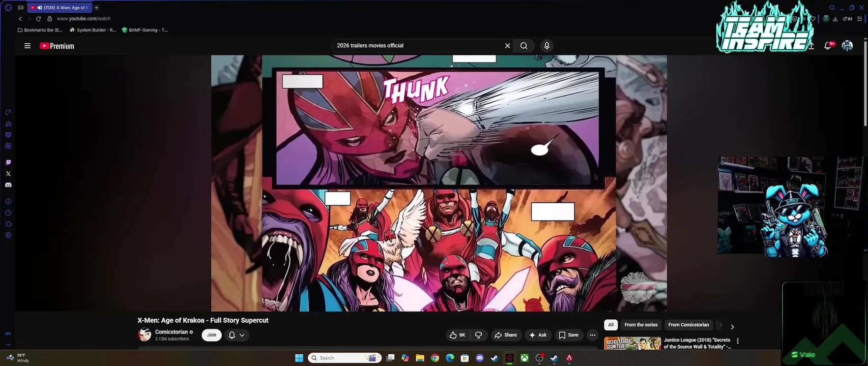Viewport: 868px width, 366px height.
Task: Open browser downloads icon
Action: (835, 19)
